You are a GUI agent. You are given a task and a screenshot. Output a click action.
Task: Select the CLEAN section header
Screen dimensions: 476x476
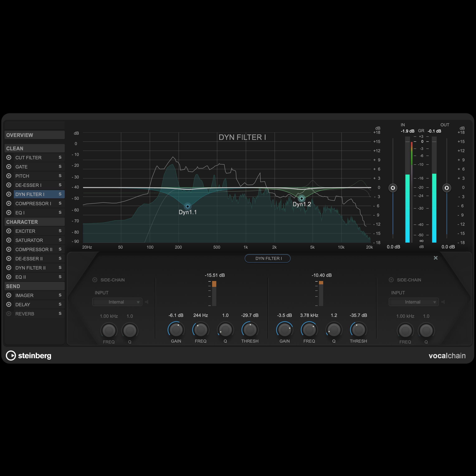click(x=34, y=148)
